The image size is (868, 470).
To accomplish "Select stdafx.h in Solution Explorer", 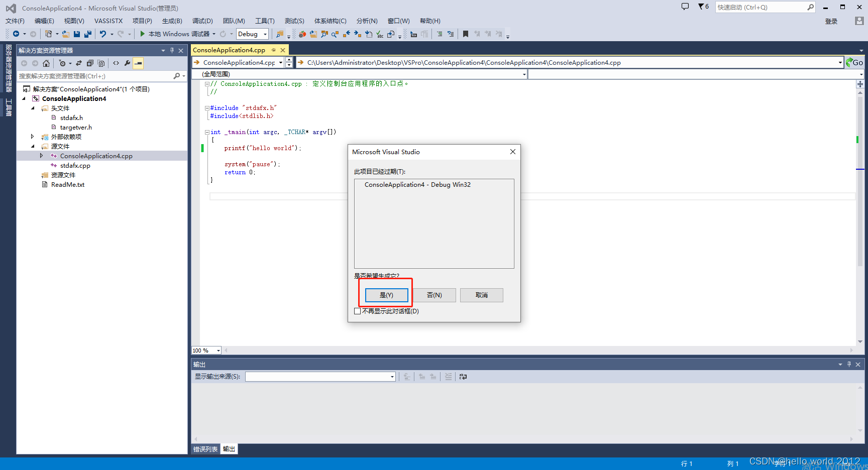I will 71,118.
